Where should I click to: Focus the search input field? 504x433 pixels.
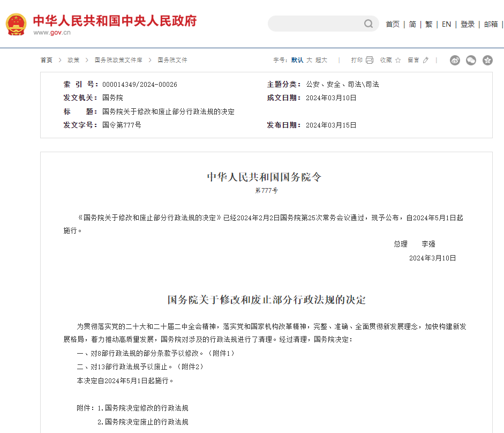click(316, 24)
